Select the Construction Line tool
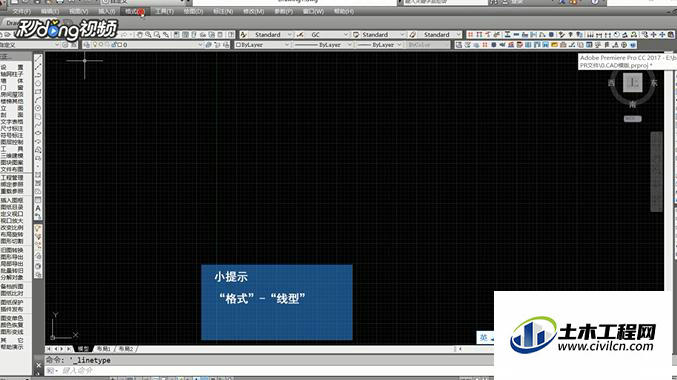This screenshot has width=677, height=380. click(x=38, y=67)
